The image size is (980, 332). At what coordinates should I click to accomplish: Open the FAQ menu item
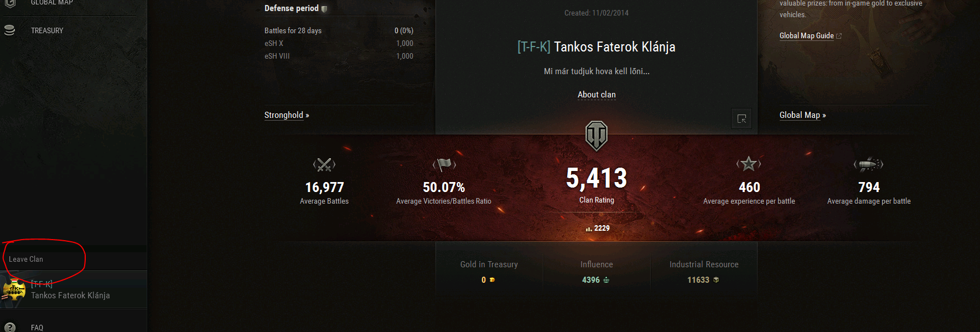tap(37, 328)
